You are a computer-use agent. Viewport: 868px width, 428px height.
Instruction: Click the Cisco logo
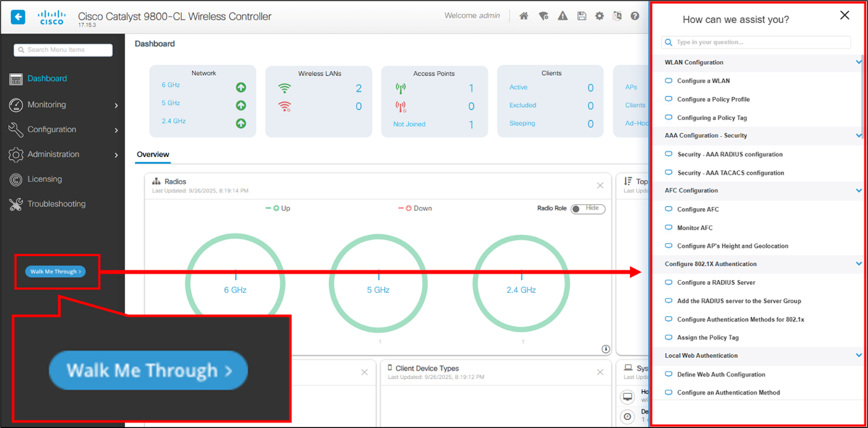click(x=51, y=17)
